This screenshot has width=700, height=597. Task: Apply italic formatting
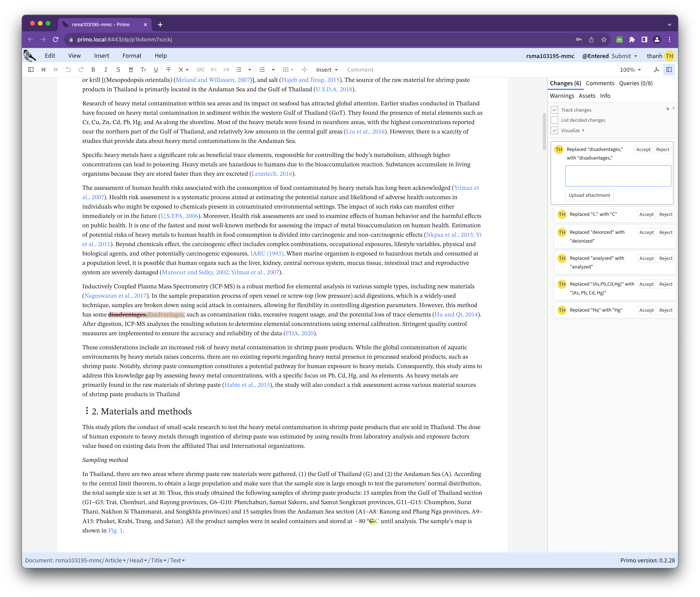pyautogui.click(x=106, y=70)
